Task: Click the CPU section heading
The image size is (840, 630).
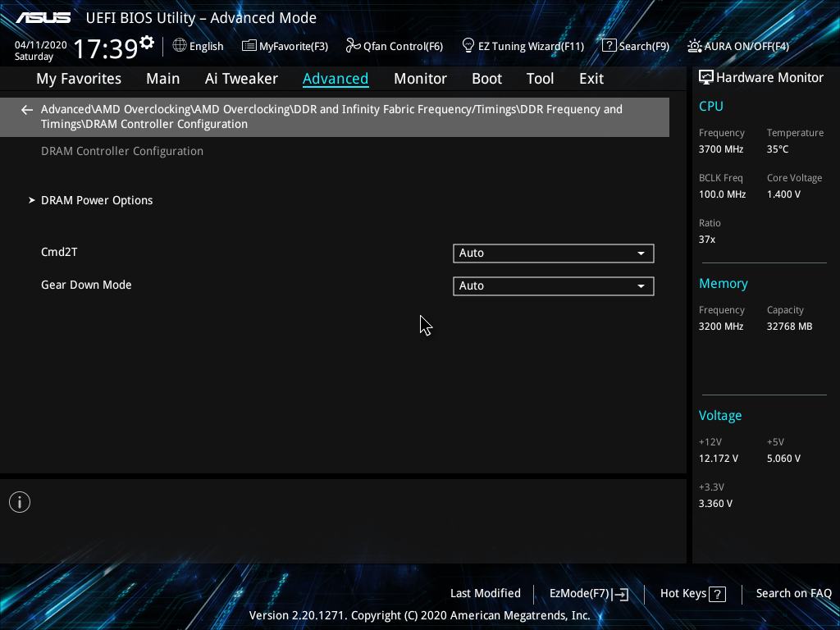Action: pos(711,106)
